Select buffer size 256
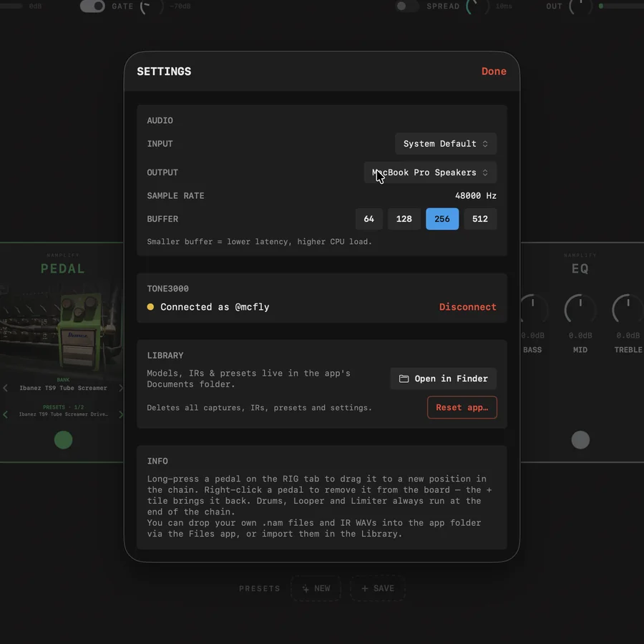The image size is (644, 644). (442, 219)
